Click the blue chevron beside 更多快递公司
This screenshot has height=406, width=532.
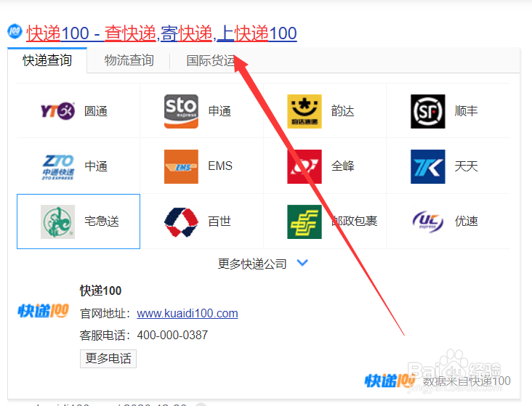[x=302, y=263]
